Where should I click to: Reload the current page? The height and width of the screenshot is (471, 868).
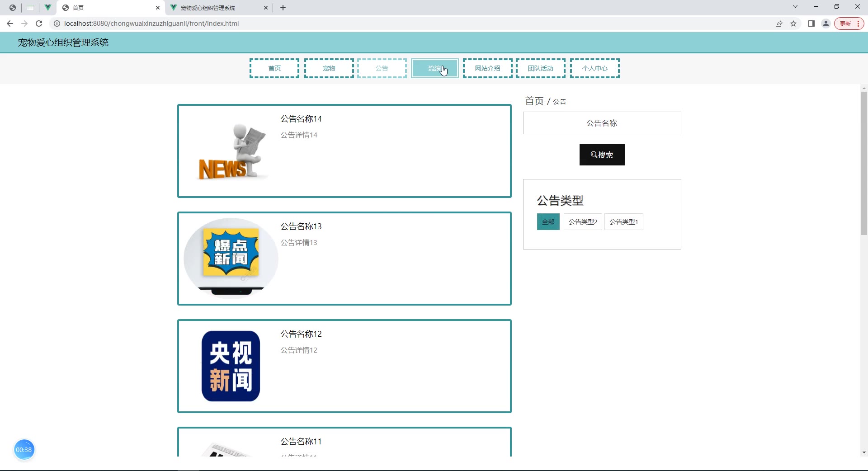[39, 24]
